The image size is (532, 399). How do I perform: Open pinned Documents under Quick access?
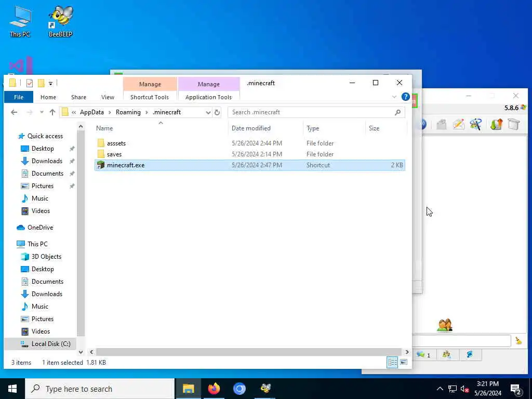coord(47,174)
